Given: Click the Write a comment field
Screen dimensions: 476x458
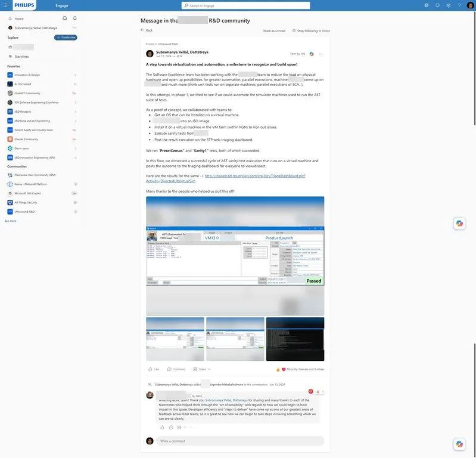Looking at the screenshot, I should (240, 441).
